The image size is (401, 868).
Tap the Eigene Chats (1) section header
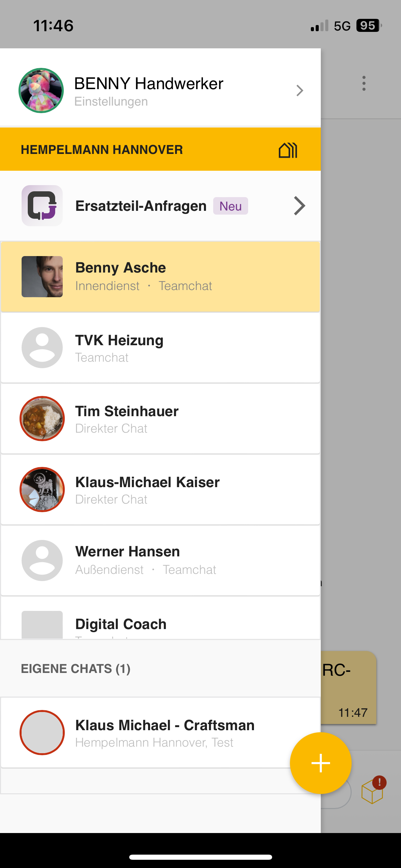pyautogui.click(x=76, y=669)
